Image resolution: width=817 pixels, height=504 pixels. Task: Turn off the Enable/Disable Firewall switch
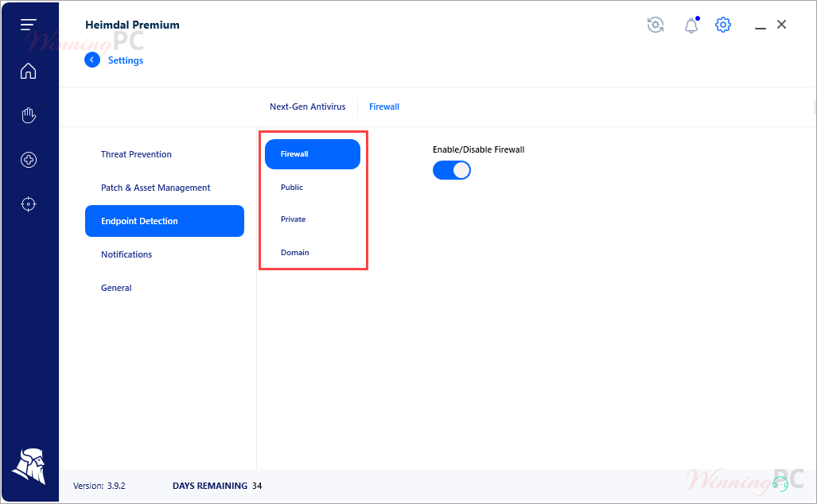(x=452, y=170)
